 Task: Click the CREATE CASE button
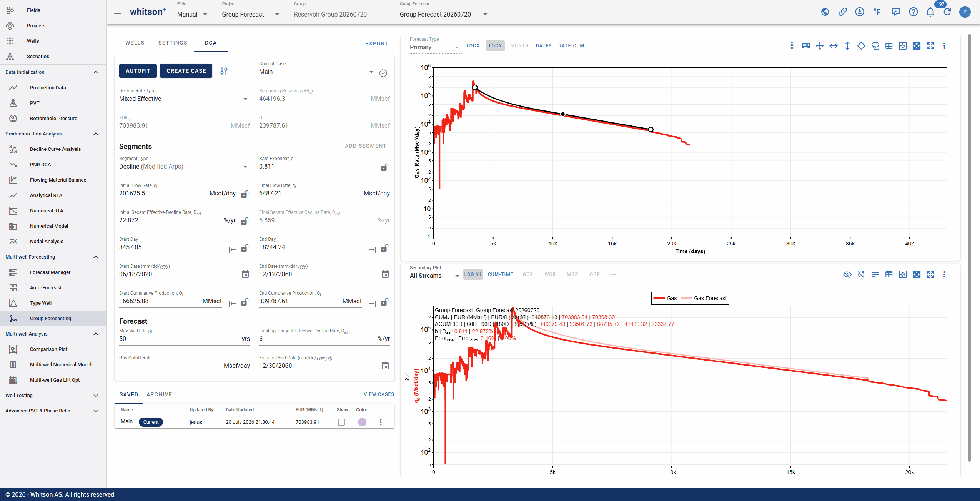click(x=186, y=71)
